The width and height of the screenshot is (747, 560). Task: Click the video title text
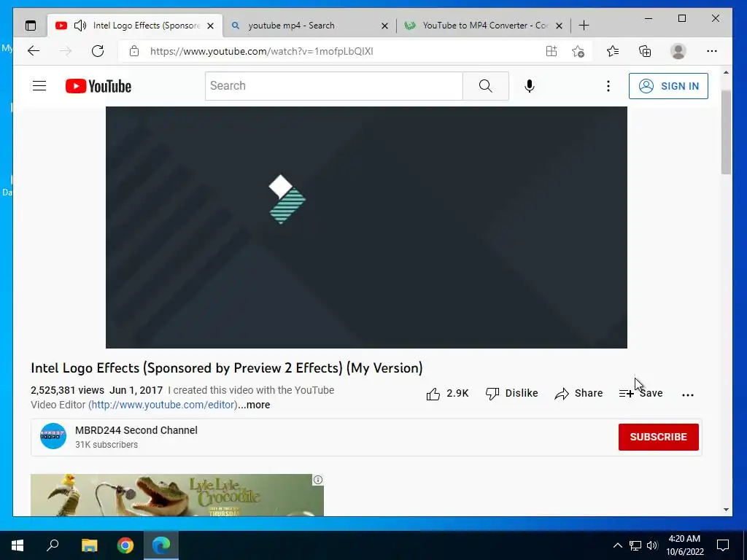coord(227,368)
